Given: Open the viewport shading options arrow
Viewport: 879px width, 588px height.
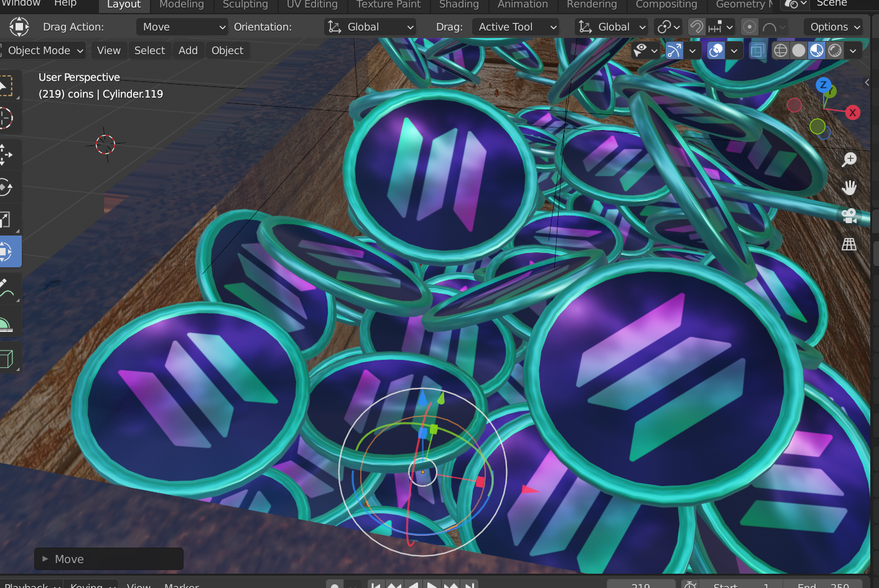Looking at the screenshot, I should (x=853, y=50).
